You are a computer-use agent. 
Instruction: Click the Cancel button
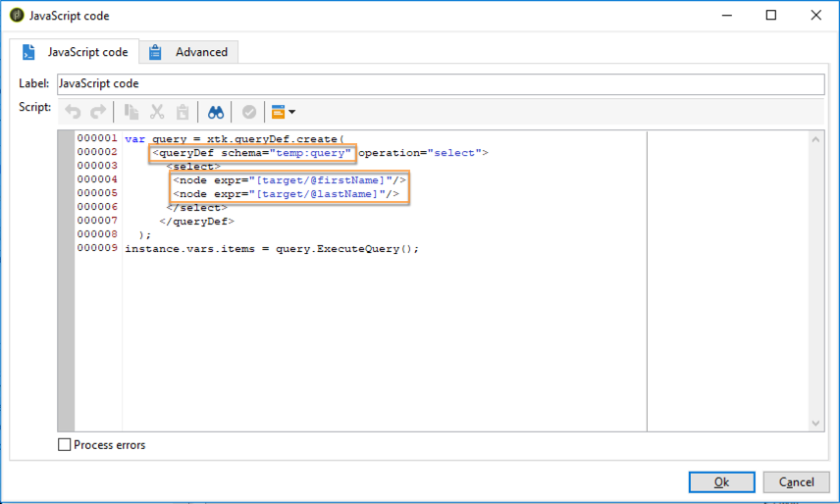click(796, 482)
